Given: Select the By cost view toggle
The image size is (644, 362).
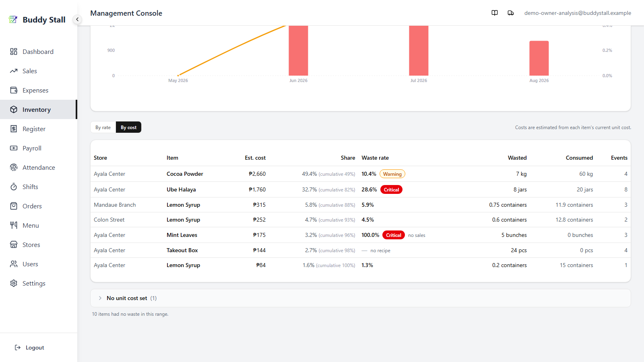Looking at the screenshot, I should click(x=128, y=128).
